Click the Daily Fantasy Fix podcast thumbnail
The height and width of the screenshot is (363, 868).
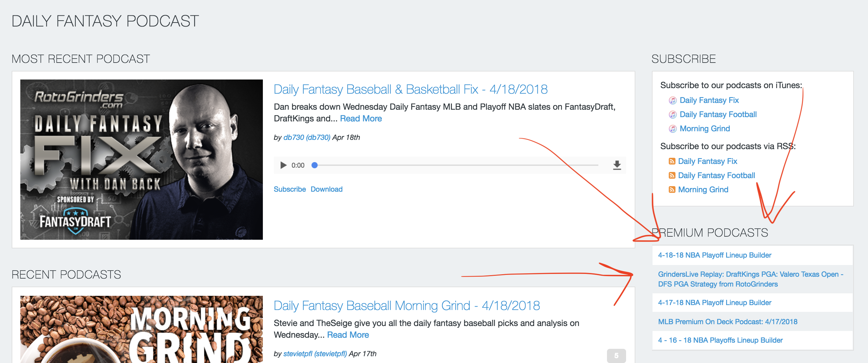pos(141,160)
